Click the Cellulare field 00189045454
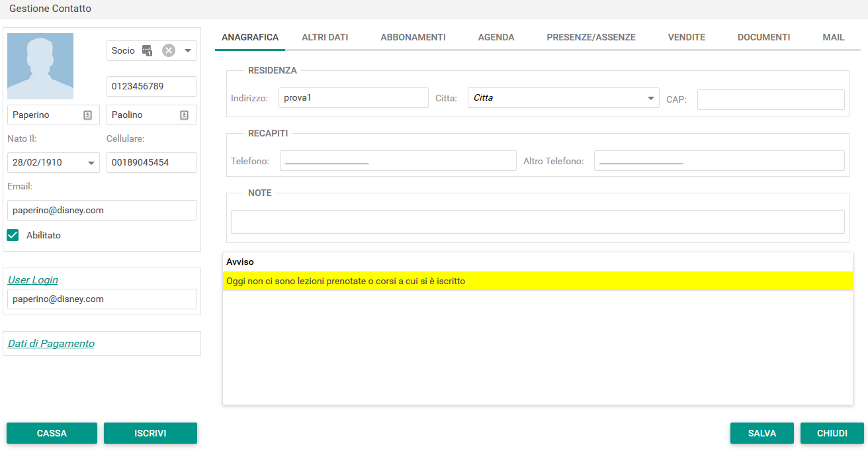 point(152,162)
